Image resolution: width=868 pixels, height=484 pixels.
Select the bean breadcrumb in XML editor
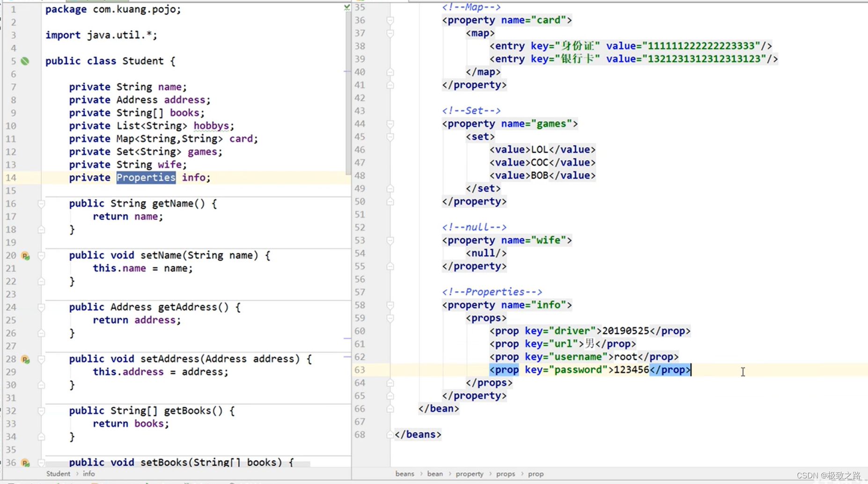tap(435, 474)
